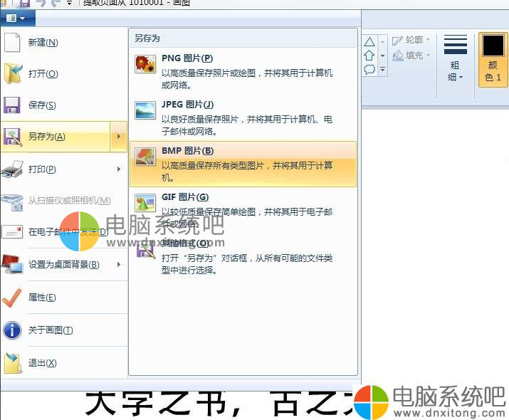Image resolution: width=509 pixels, height=420 pixels.
Task: Expand the Print submenu arrow
Action: tap(118, 169)
